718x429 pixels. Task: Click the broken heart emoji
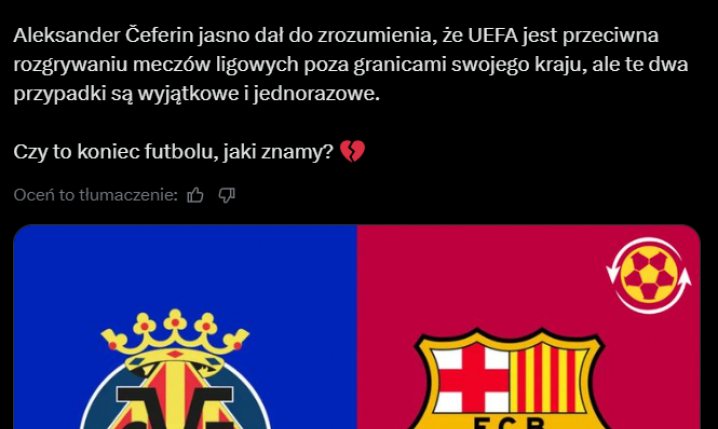(x=353, y=152)
